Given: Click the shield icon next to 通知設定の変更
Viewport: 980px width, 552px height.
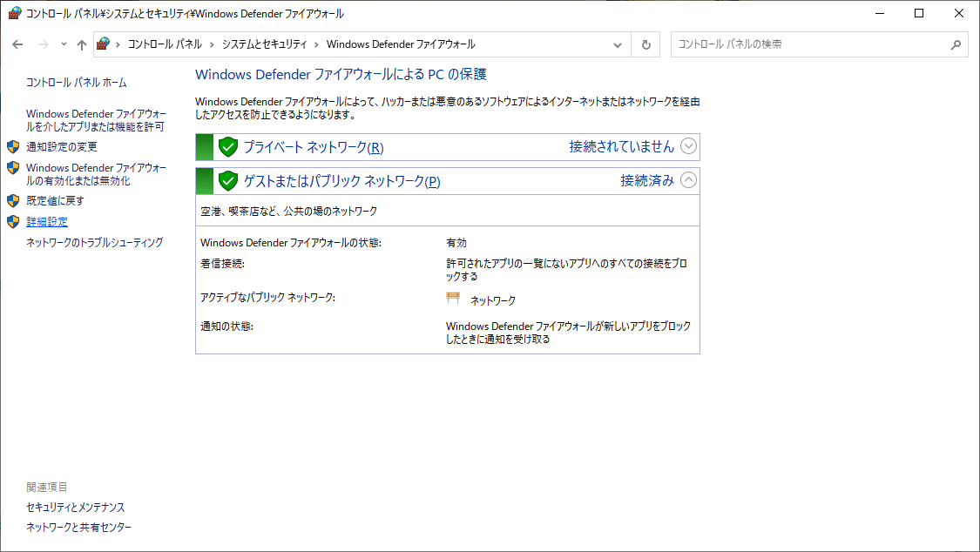Looking at the screenshot, I should point(11,147).
